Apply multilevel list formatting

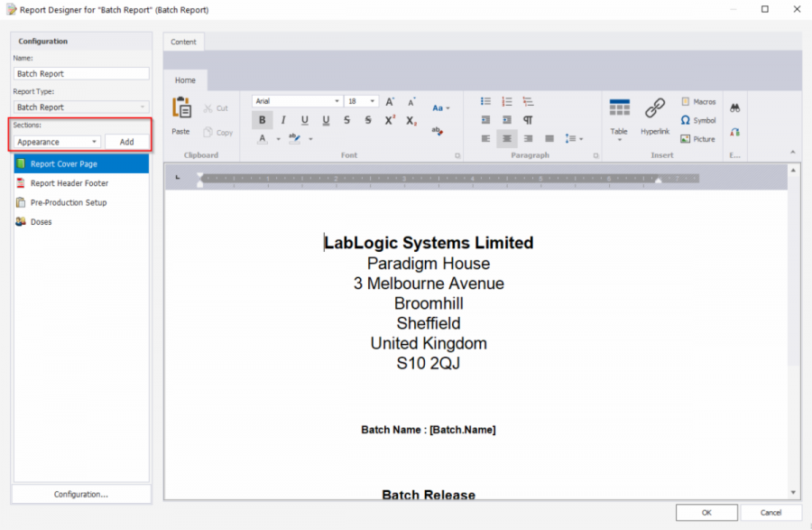pos(528,101)
